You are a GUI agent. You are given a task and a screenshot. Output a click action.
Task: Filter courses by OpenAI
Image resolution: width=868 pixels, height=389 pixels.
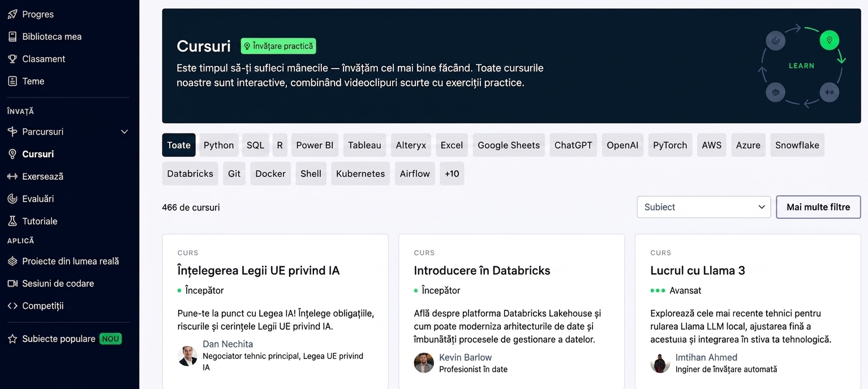tap(622, 145)
